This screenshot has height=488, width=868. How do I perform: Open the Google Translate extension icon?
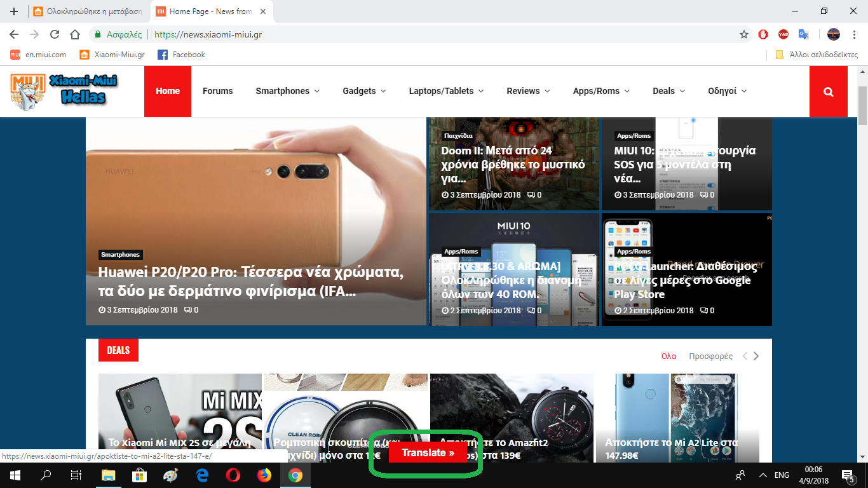[x=803, y=34]
